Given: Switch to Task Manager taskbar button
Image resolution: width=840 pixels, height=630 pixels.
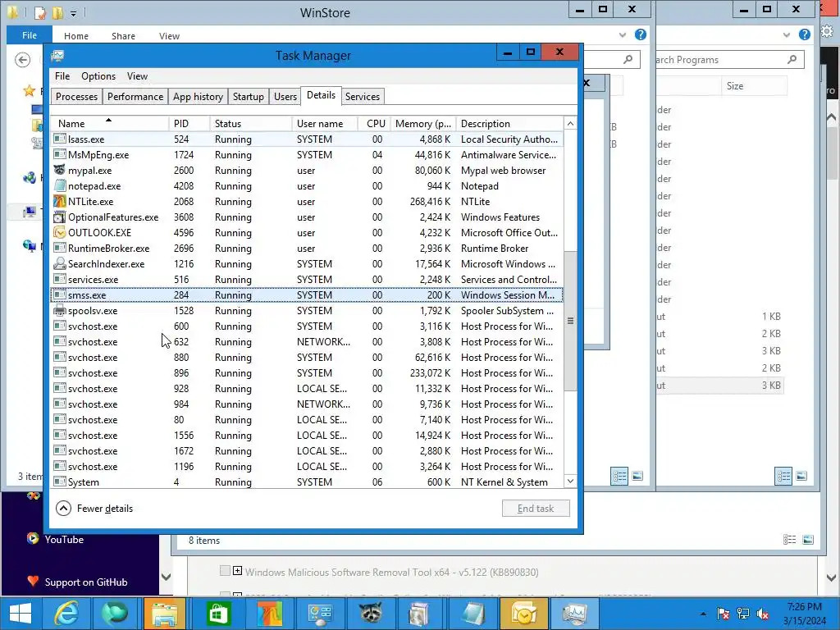Looking at the screenshot, I should [575, 614].
